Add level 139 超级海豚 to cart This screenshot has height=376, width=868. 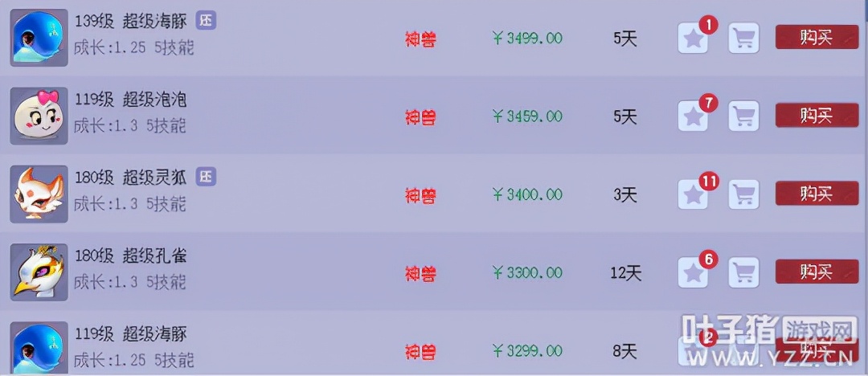pos(743,39)
